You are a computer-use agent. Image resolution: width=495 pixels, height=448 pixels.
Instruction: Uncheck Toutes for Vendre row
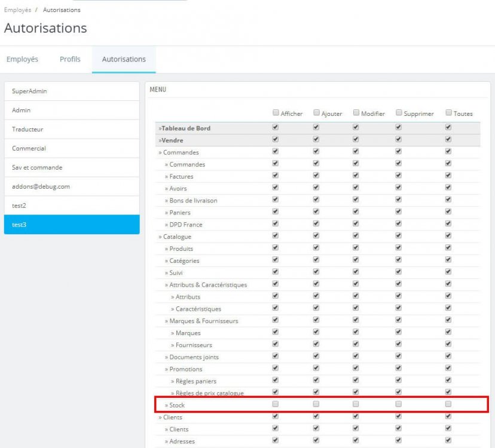(x=448, y=139)
